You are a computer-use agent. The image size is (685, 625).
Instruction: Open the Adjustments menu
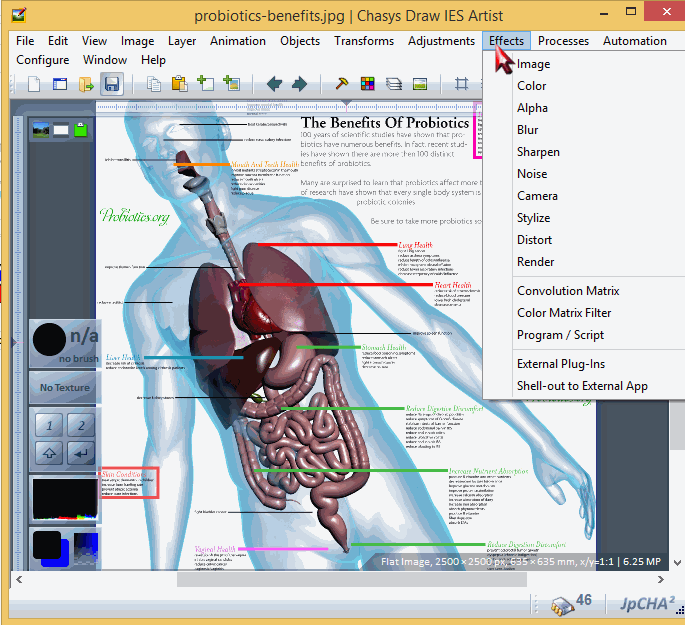[x=441, y=41]
